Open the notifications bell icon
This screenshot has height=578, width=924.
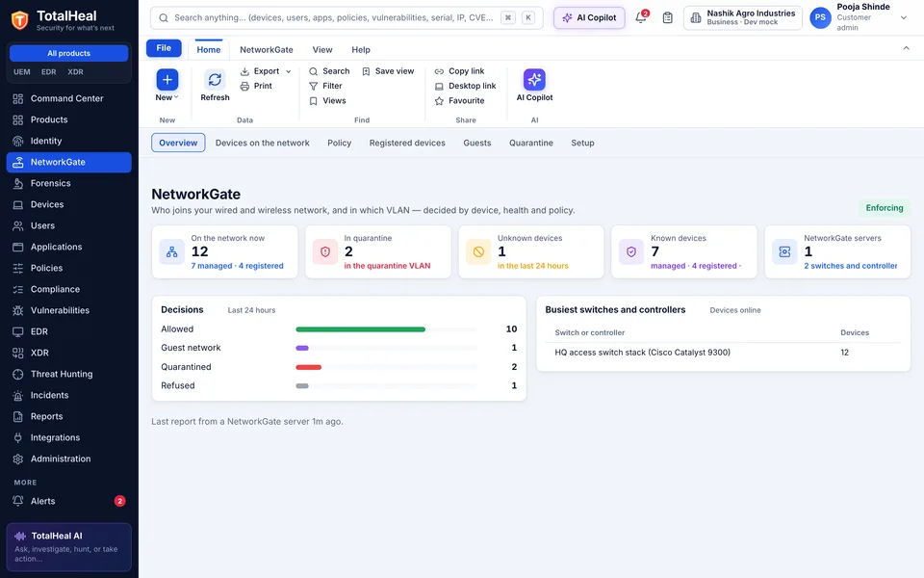point(641,17)
